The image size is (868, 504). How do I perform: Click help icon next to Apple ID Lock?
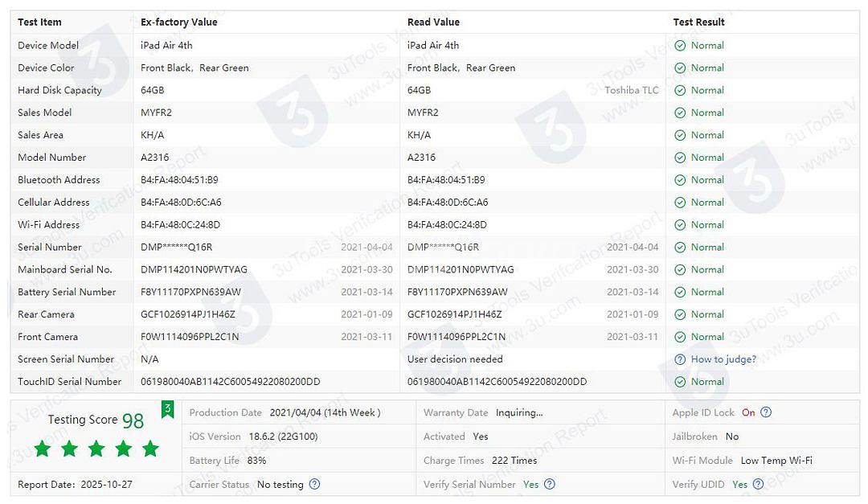click(x=766, y=412)
